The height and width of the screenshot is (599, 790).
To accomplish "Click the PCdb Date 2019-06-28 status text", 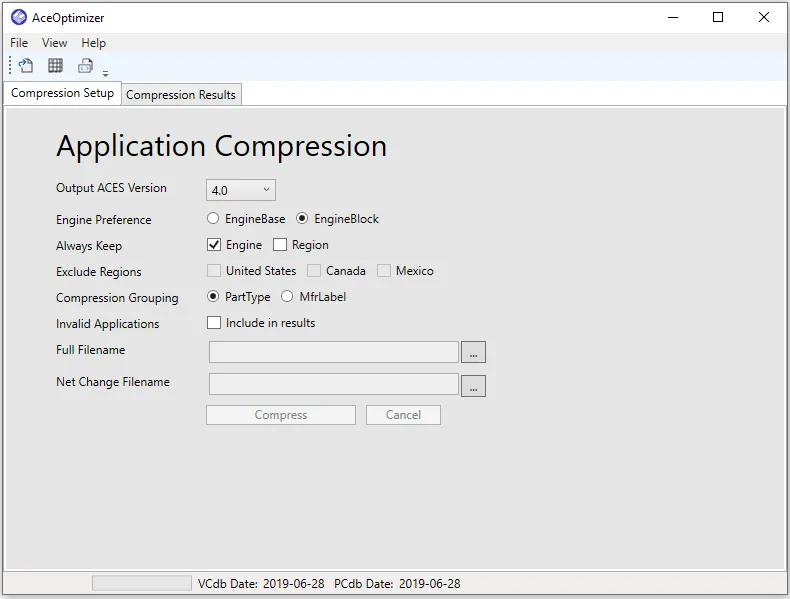I will coord(397,584).
